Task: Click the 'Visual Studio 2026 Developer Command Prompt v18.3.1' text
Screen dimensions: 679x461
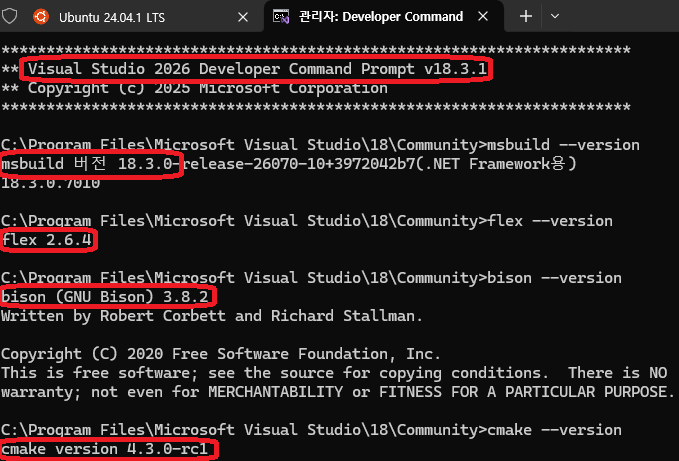Action: click(258, 69)
